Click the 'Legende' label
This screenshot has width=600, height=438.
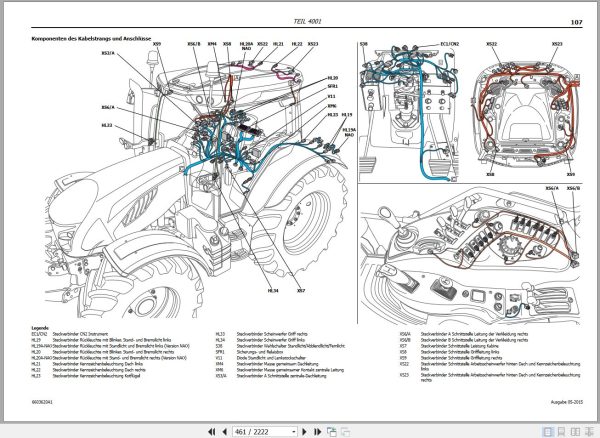[40, 328]
